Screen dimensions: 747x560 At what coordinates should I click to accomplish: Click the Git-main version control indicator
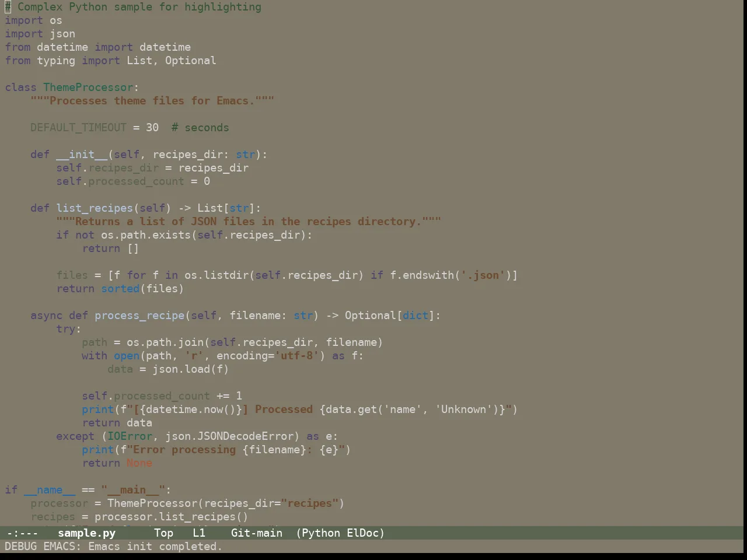coord(257,533)
